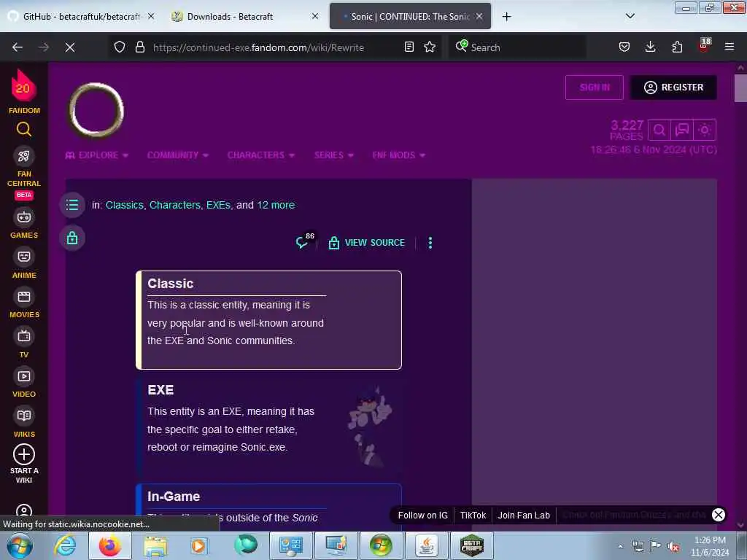Select the Sonic CONTINUED tab
Screen dimensions: 747x560
coord(410,16)
